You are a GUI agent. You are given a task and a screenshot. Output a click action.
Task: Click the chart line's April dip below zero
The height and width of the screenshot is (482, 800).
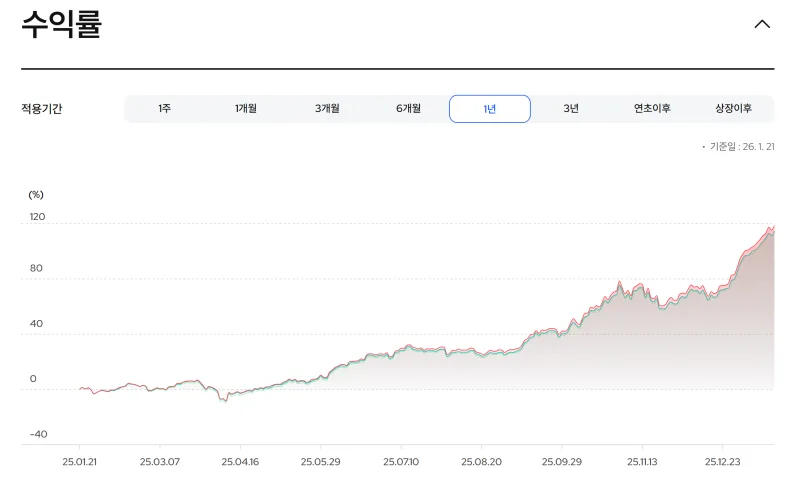(225, 400)
